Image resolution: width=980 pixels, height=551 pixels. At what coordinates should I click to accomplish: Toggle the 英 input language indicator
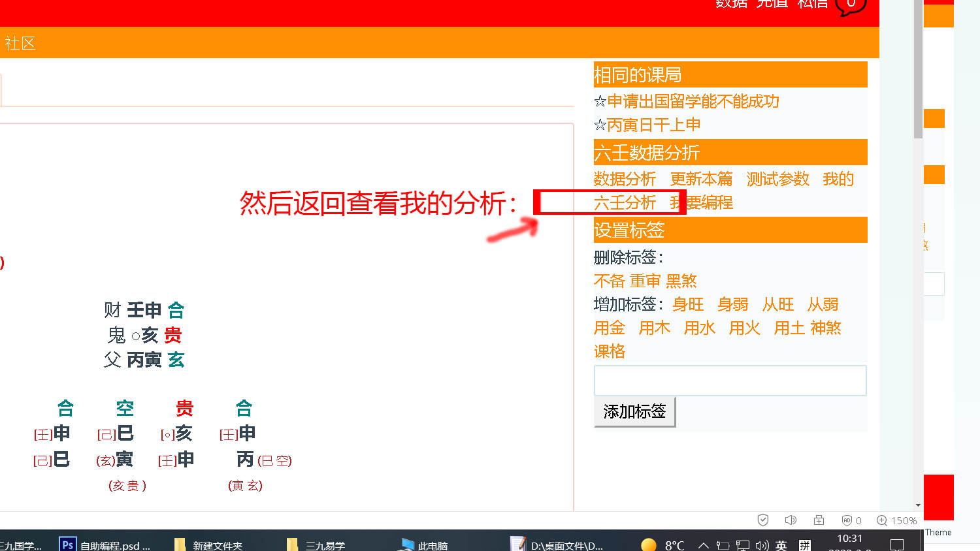(781, 545)
